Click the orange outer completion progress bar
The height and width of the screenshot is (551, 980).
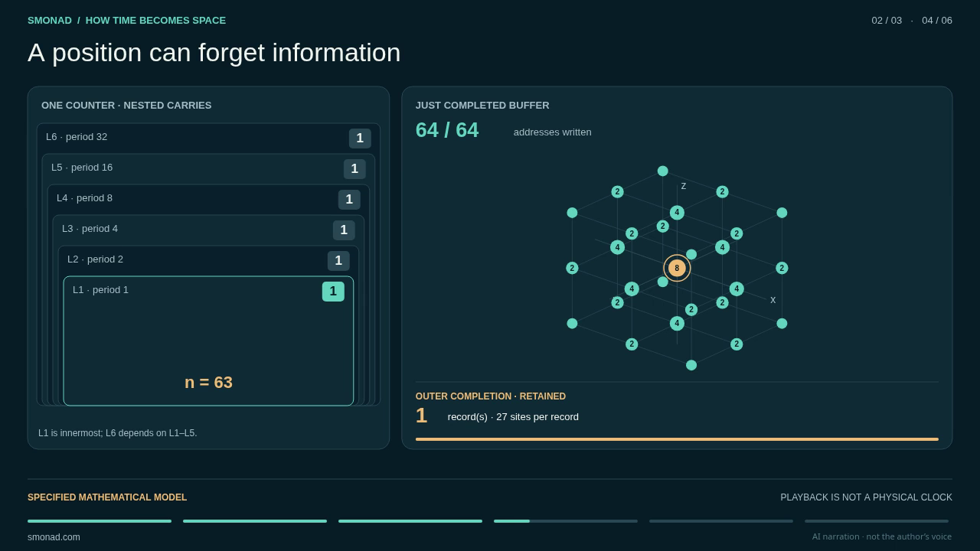677,439
